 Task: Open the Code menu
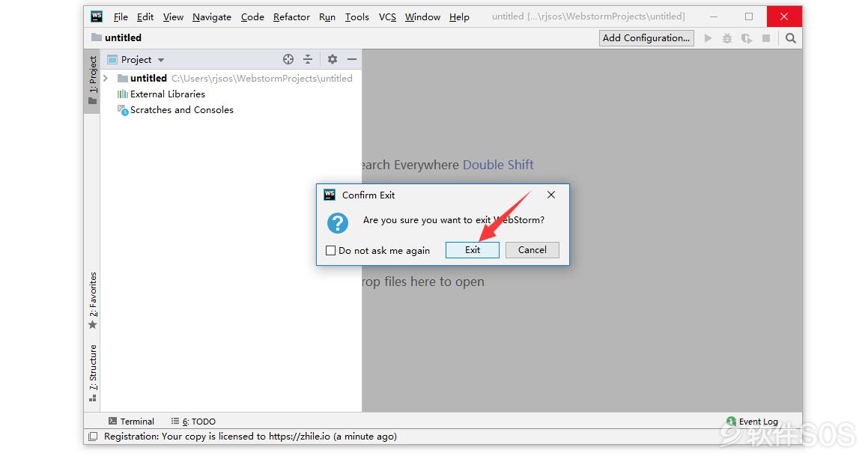pyautogui.click(x=252, y=17)
